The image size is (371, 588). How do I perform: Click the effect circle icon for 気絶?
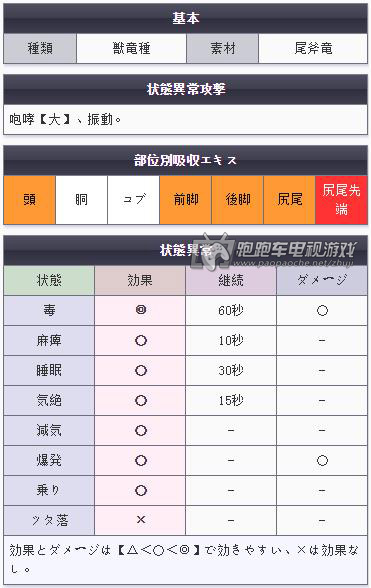click(x=141, y=400)
